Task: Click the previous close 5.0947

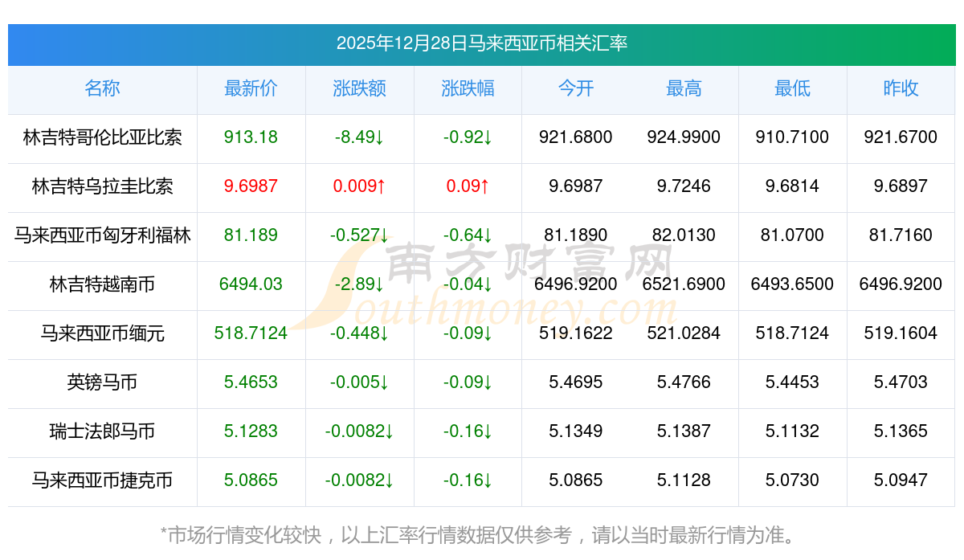Action: point(901,480)
